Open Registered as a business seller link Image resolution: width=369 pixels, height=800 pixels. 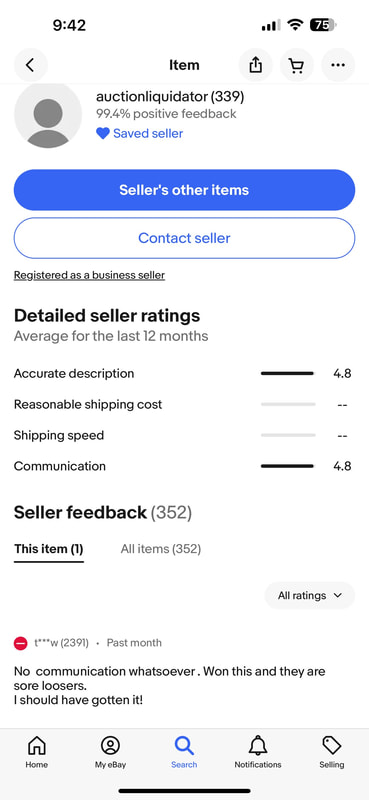pyautogui.click(x=89, y=276)
